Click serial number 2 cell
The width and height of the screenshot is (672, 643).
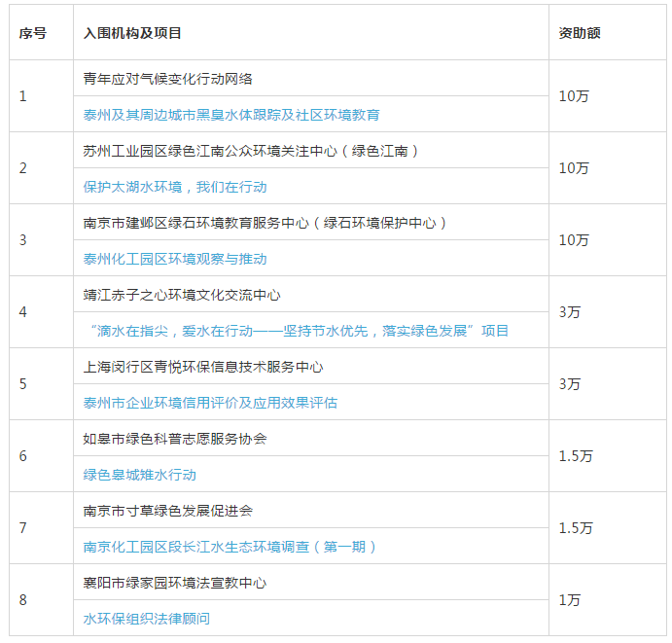click(x=41, y=168)
